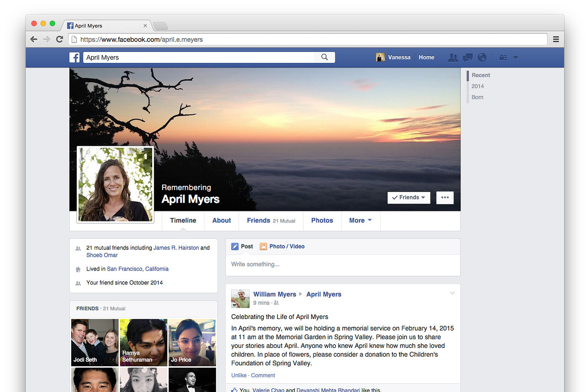The width and height of the screenshot is (588, 392).
Task: Click Vanessa's profile picture in the top bar
Action: pos(380,57)
